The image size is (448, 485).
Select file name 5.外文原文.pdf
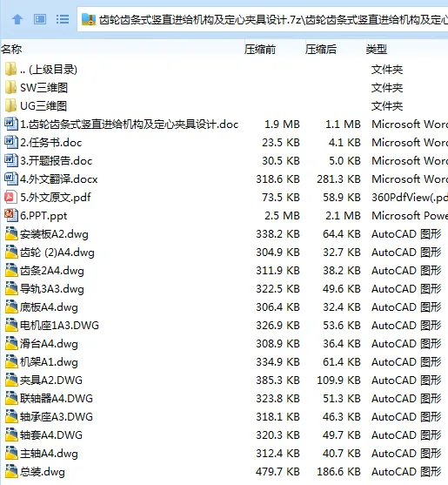click(x=56, y=198)
